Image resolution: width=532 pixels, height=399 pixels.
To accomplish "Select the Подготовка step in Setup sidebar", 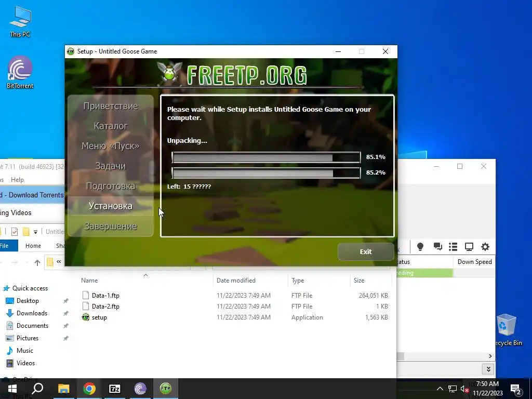I will coord(111,186).
